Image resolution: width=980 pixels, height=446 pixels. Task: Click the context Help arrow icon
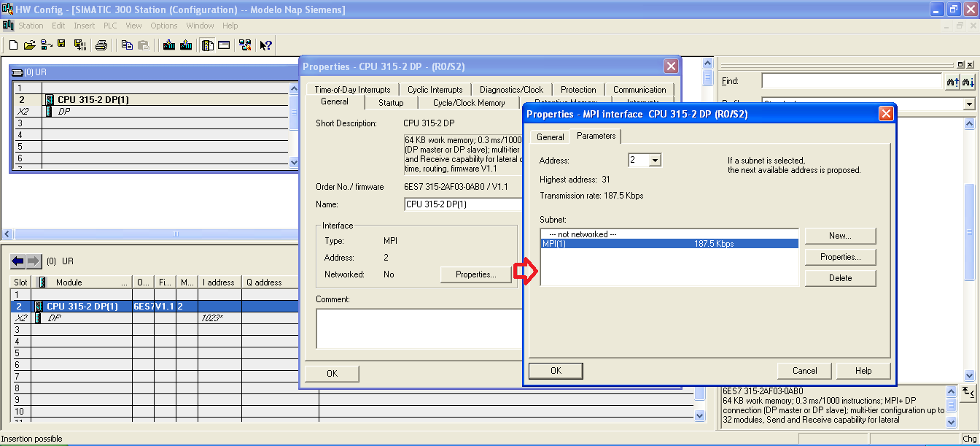265,45
